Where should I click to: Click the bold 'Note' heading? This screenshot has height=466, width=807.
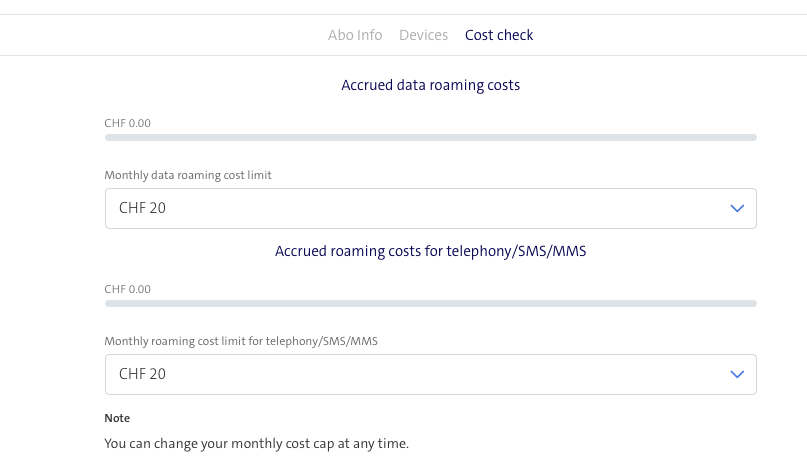(117, 418)
